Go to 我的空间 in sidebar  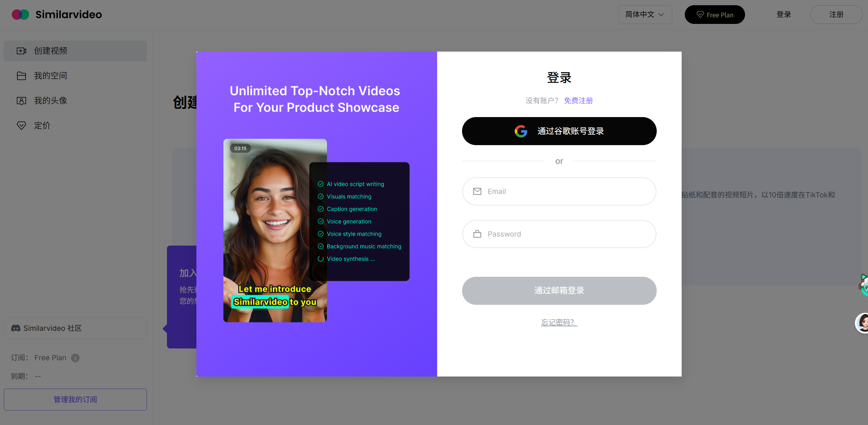pyautogui.click(x=75, y=76)
